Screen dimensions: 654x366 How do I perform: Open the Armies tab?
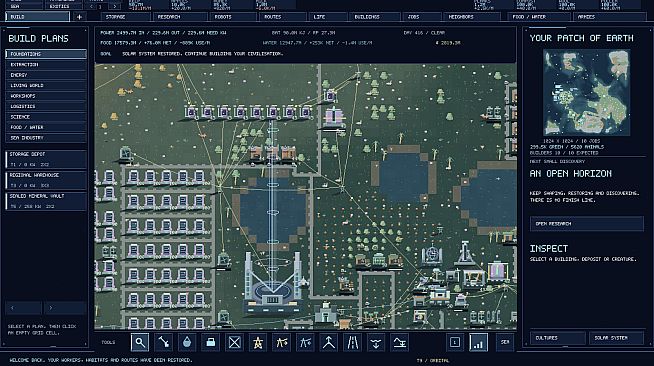(609, 17)
